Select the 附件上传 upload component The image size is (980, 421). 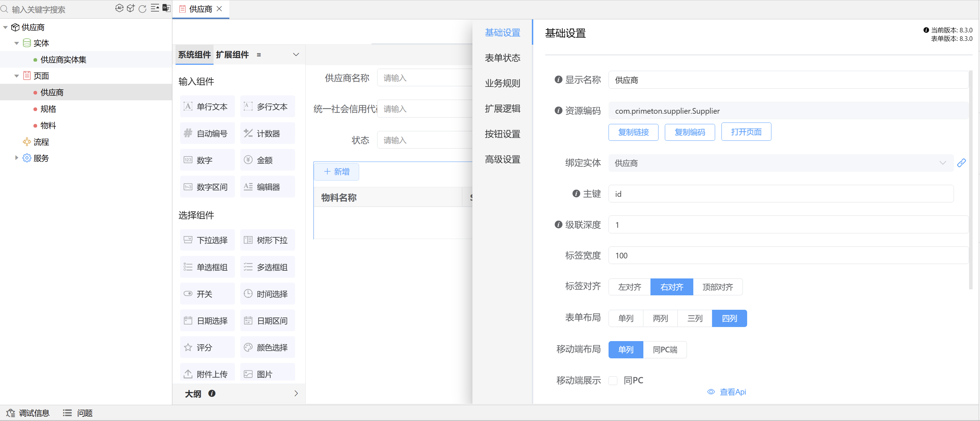207,373
